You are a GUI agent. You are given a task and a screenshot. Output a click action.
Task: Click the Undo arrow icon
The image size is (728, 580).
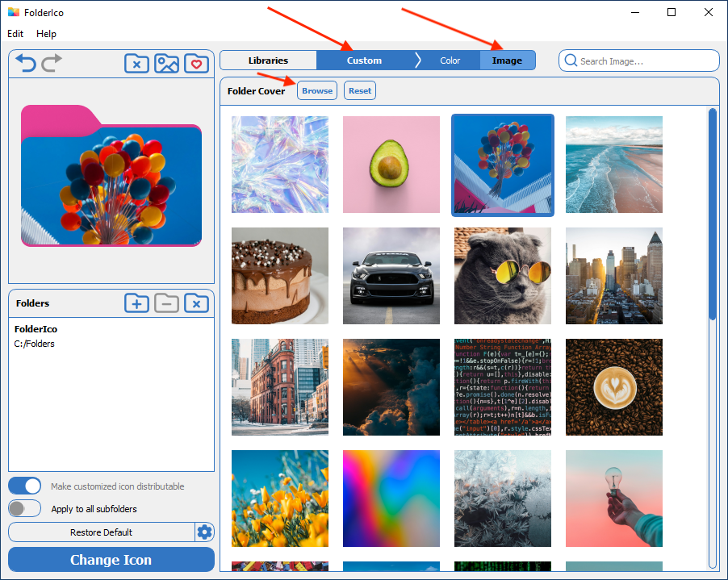[25, 63]
